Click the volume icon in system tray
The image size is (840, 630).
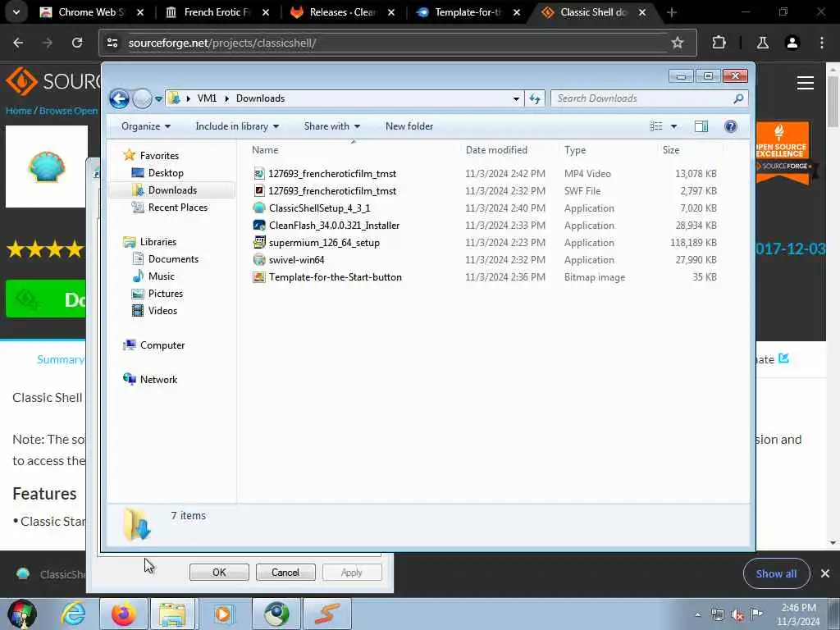point(737,615)
